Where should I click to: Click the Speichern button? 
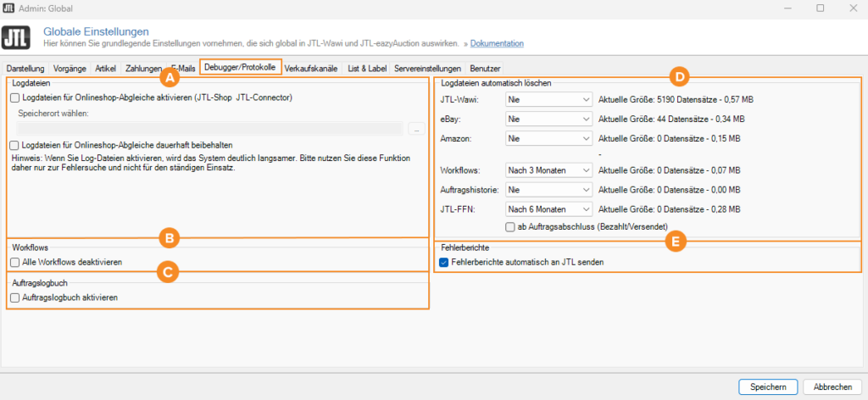768,387
